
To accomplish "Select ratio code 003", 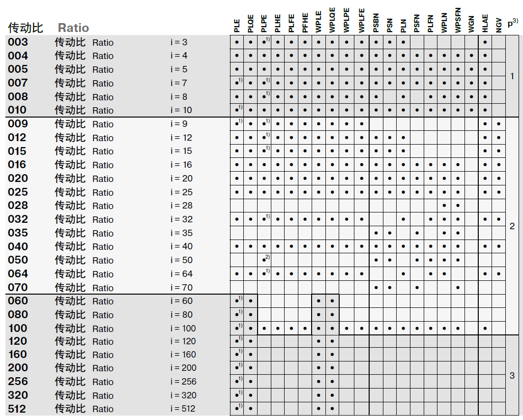I will pos(18,42).
